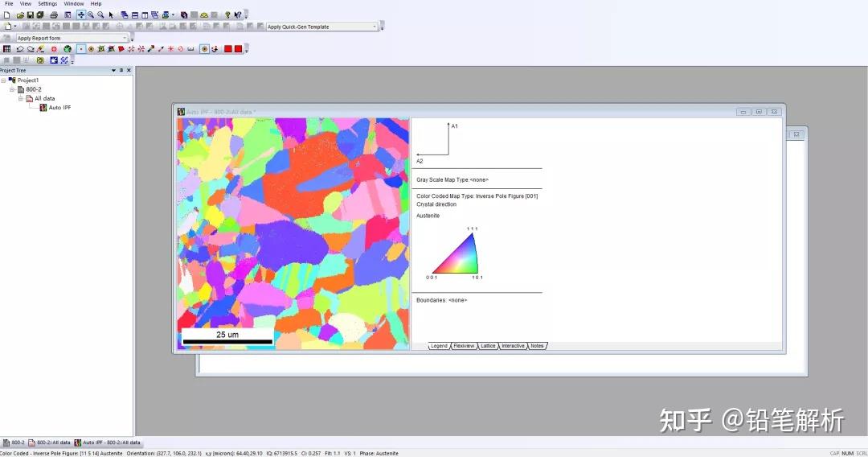Click 'Boundaries: <none>' legend text

[442, 300]
